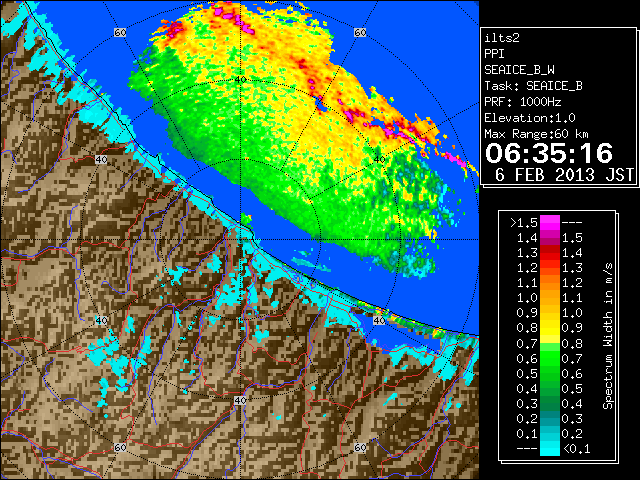Click the "PPI" scan type label
Image resolution: width=640 pixels, height=480 pixels.
coord(494,54)
